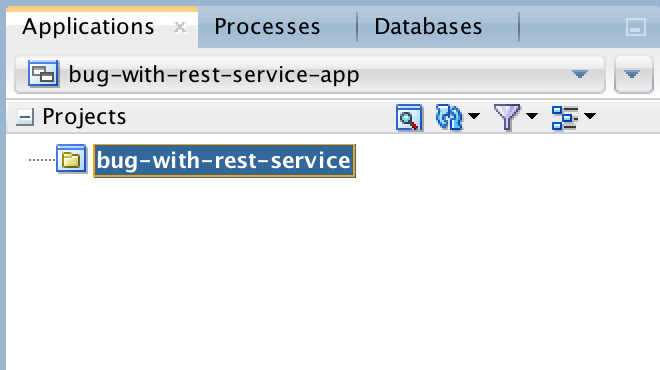
Task: Minimize the Applications panel
Action: point(636,27)
